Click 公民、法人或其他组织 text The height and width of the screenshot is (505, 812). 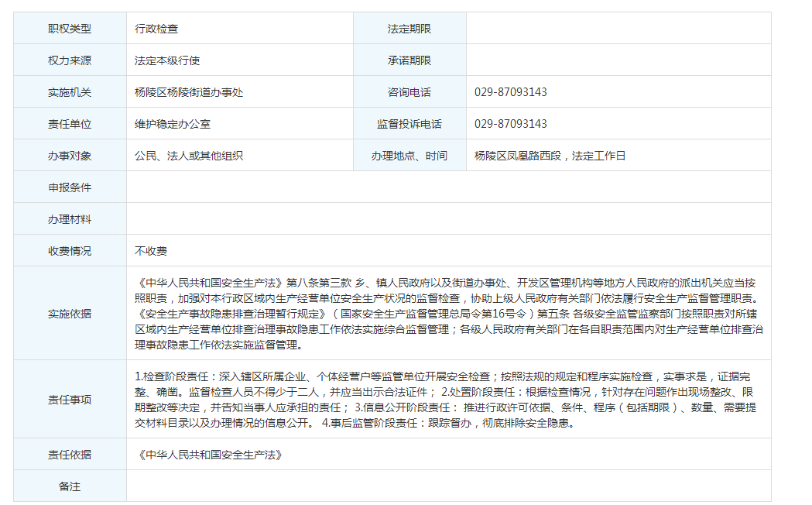pos(189,156)
